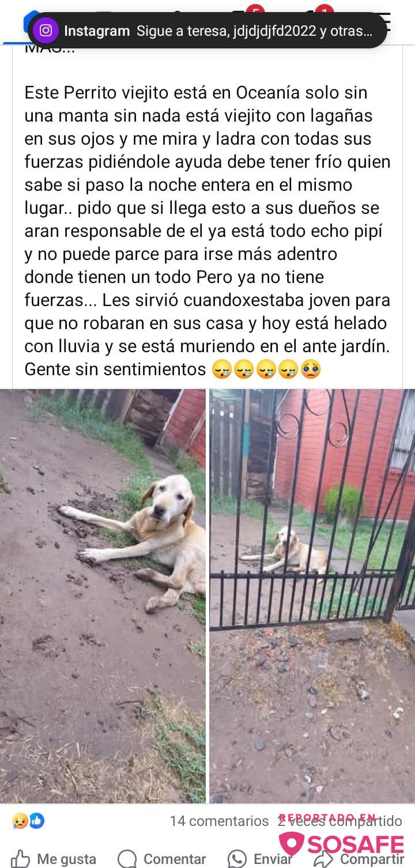Tap the Comentar label
The height and width of the screenshot is (868, 415).
(175, 859)
